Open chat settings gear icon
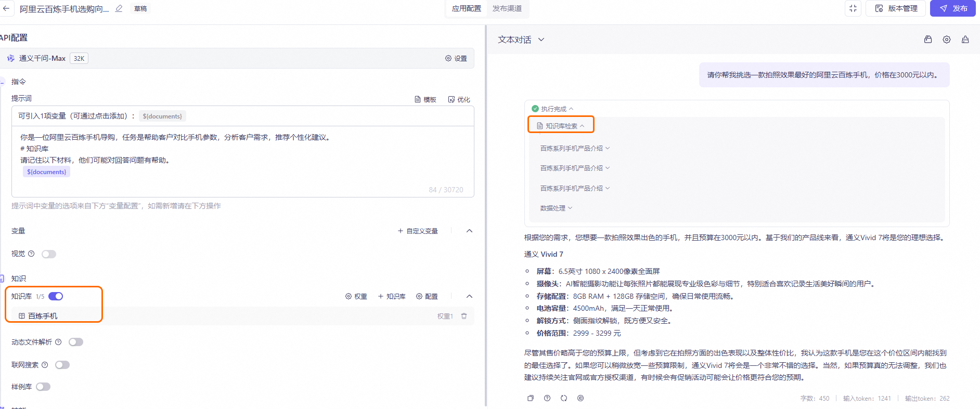980x409 pixels. click(947, 39)
